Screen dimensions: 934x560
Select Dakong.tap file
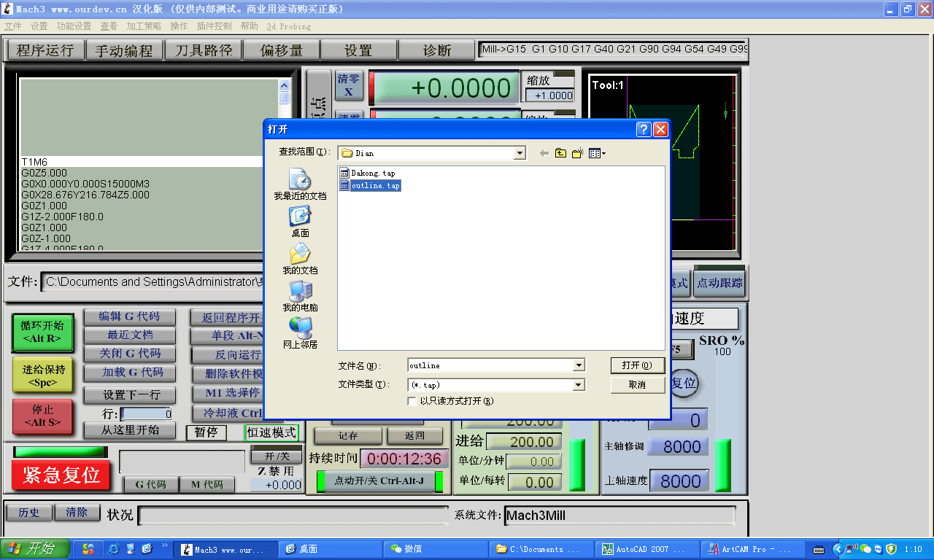[368, 174]
